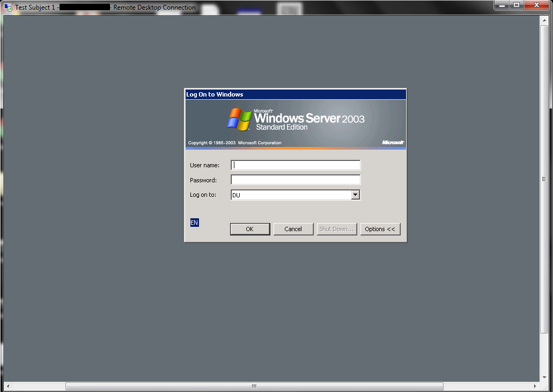
Task: Click the vertical scrollbar thumb
Action: [x=544, y=179]
